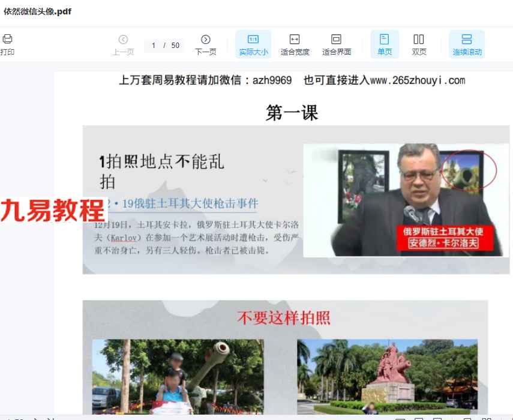The width and height of the screenshot is (513, 420).
Task: Click the 依然微信头像.pdf file title
Action: coord(37,11)
